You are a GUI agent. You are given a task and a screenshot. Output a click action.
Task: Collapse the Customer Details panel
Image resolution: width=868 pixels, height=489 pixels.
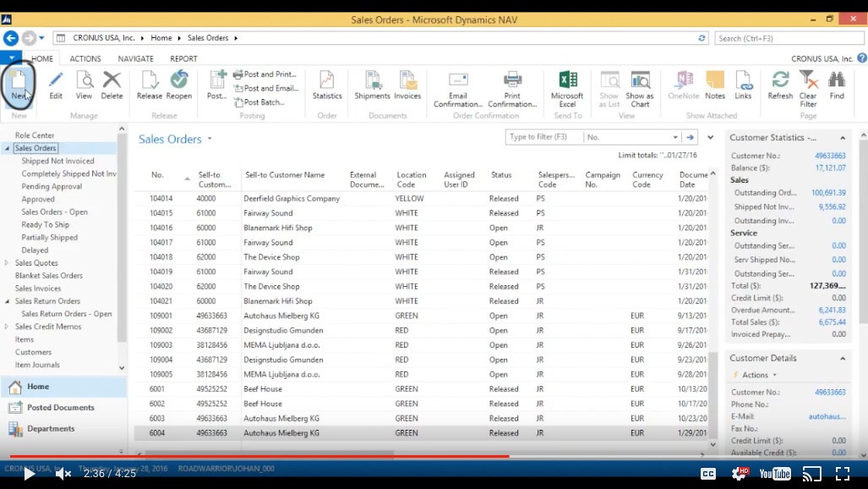[x=843, y=358]
